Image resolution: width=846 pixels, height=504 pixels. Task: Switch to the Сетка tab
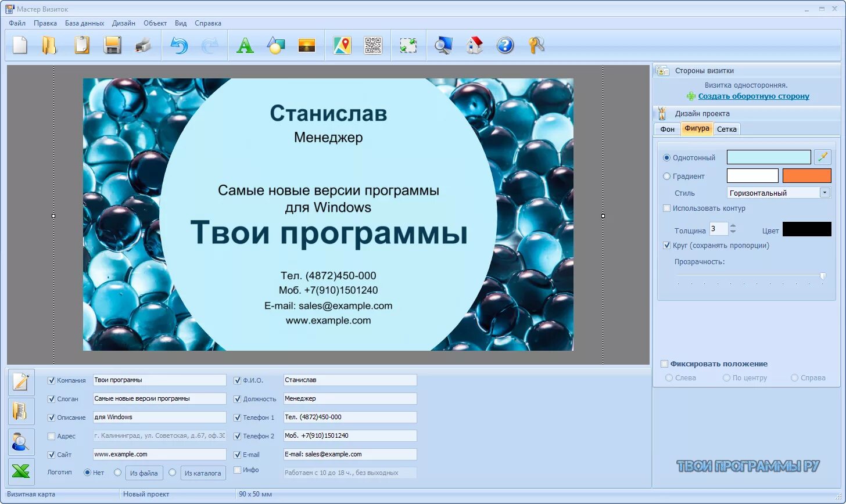tap(726, 129)
